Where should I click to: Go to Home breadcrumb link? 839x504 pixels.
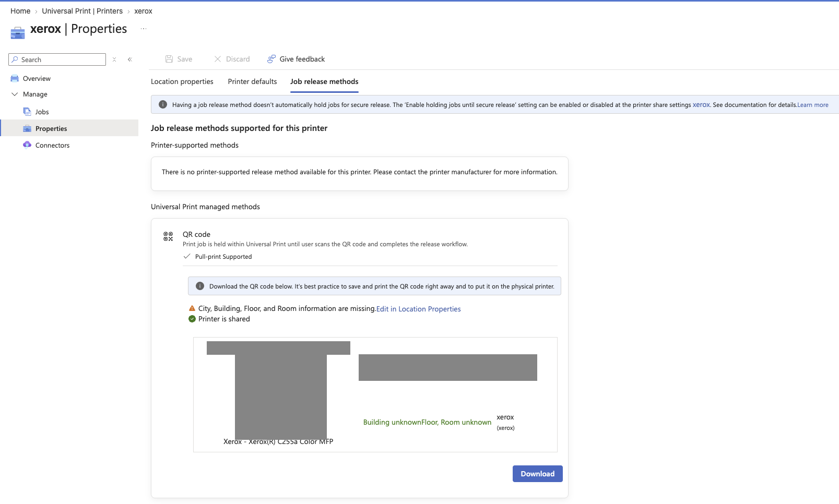coord(20,11)
